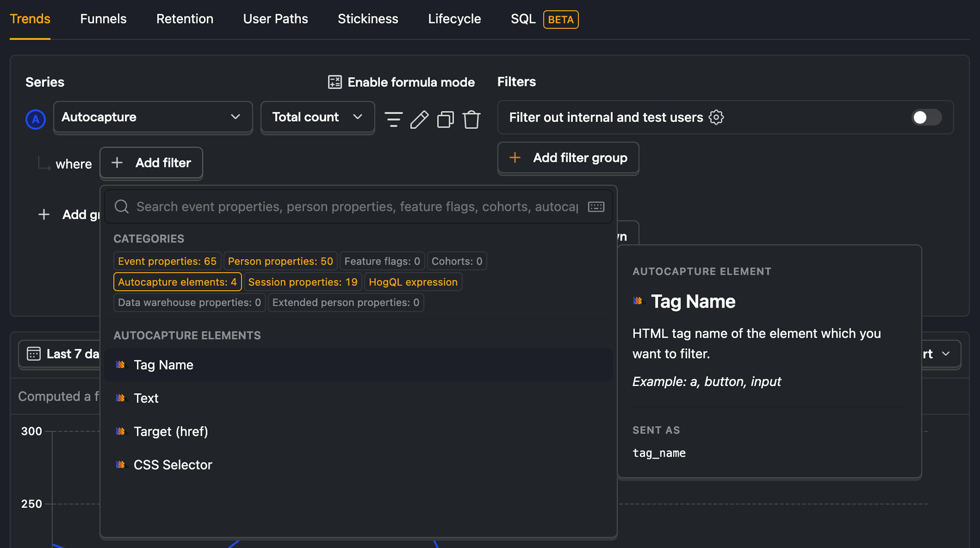Click the calendar icon in date range
The image size is (980, 548).
pos(33,354)
